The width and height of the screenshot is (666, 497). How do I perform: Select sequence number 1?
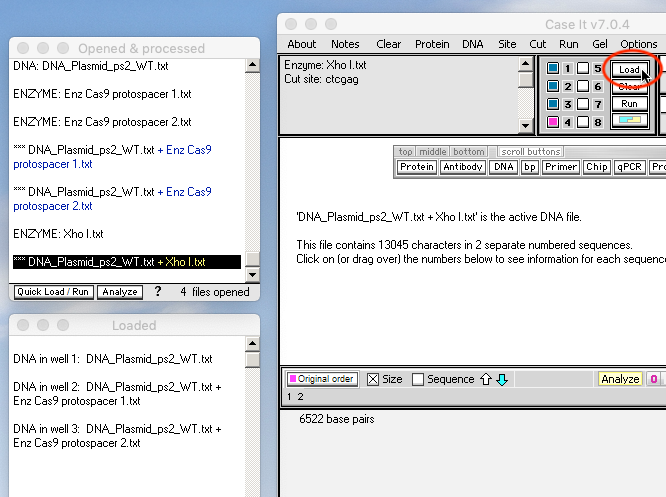tap(289, 397)
